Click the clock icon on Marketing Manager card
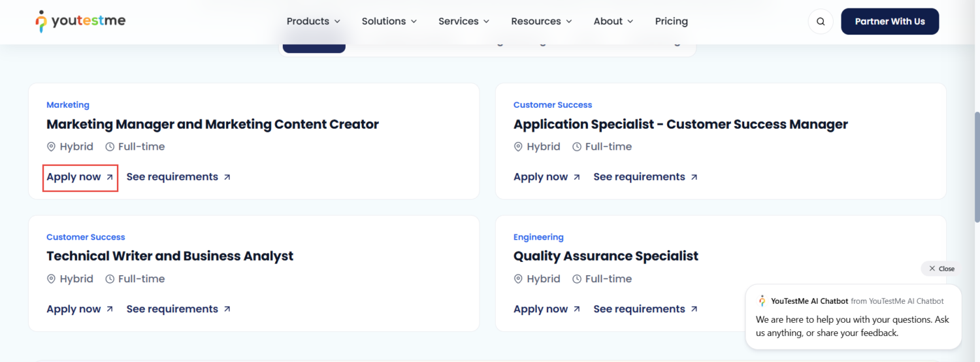 pyautogui.click(x=110, y=147)
